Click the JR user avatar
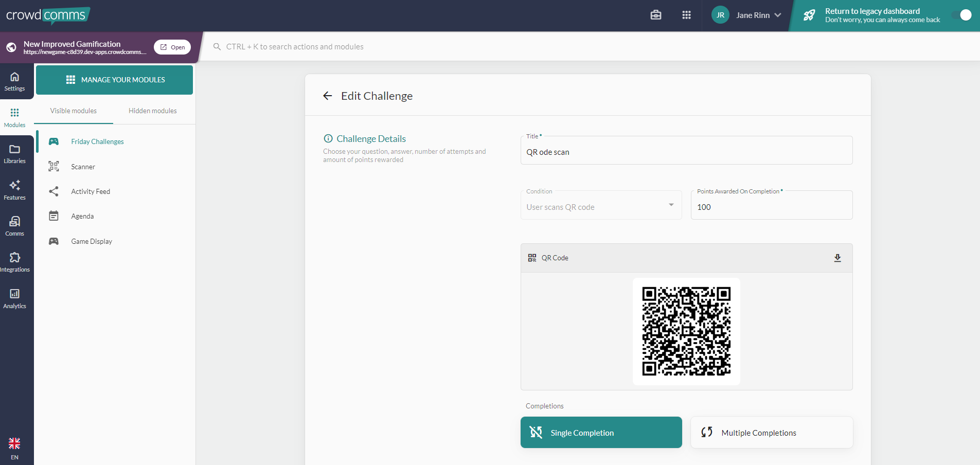980x465 pixels. coord(720,15)
